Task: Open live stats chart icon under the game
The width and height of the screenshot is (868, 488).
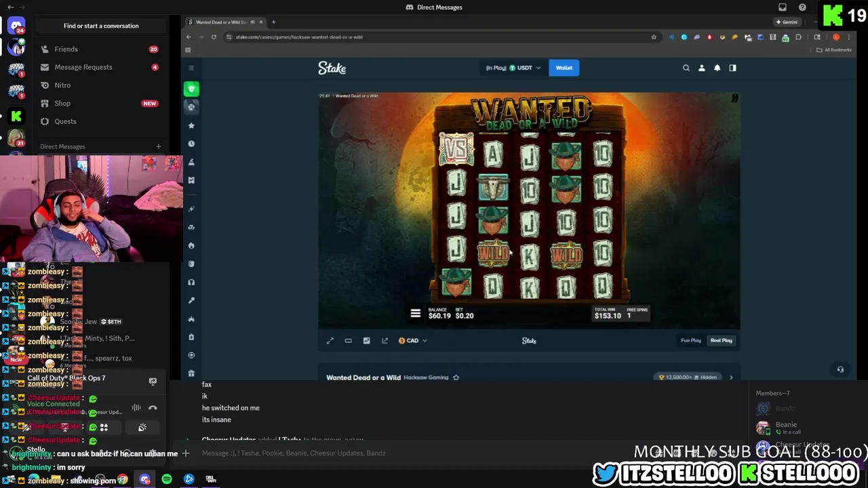Action: (367, 341)
